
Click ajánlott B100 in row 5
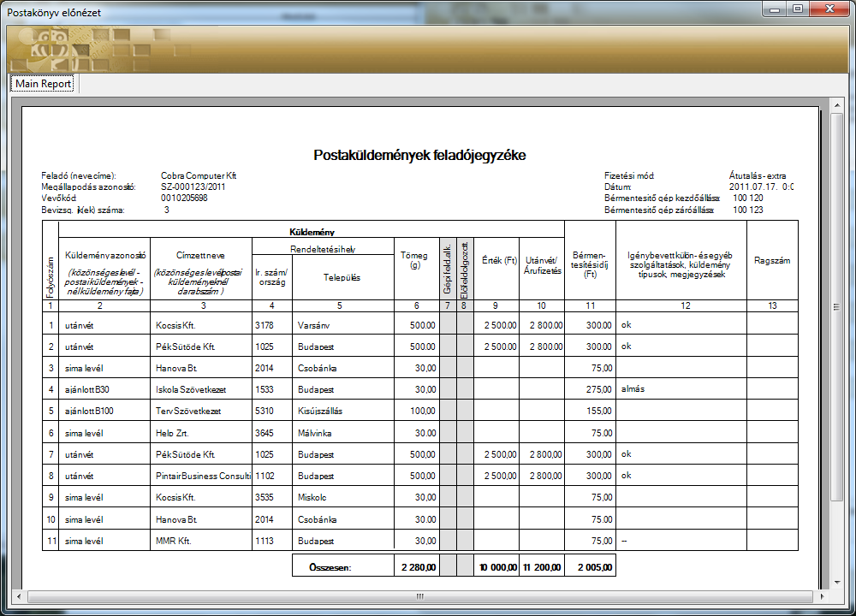pos(89,411)
